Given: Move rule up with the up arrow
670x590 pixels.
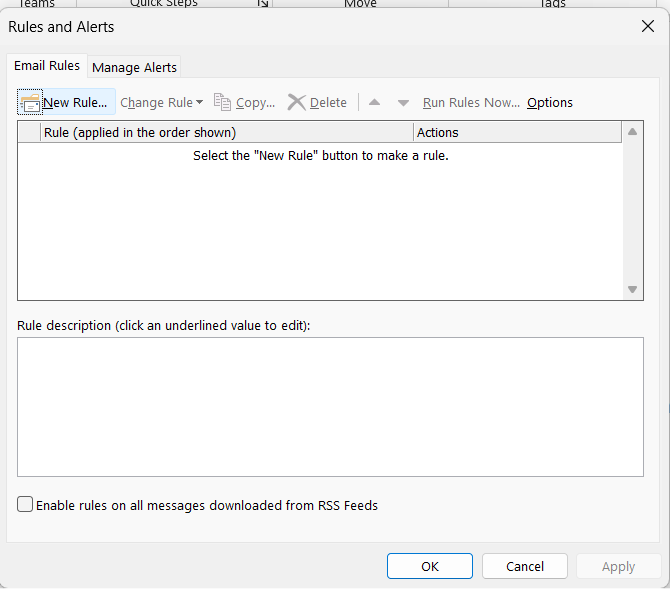Looking at the screenshot, I should pos(375,103).
